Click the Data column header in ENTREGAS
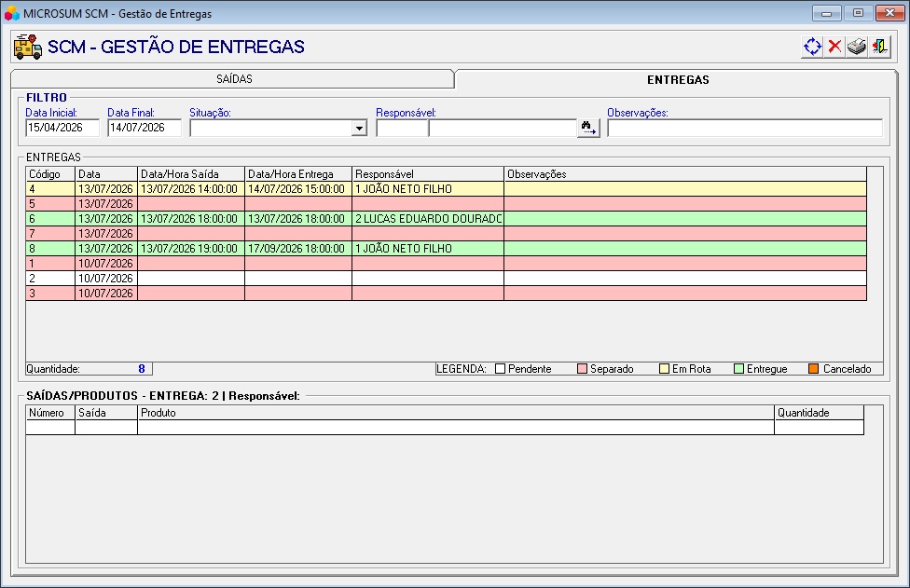Screen dimensions: 910x588 [106, 174]
